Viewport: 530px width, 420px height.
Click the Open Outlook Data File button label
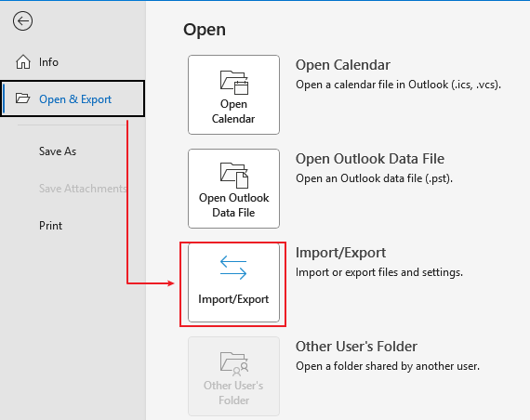[x=234, y=205]
